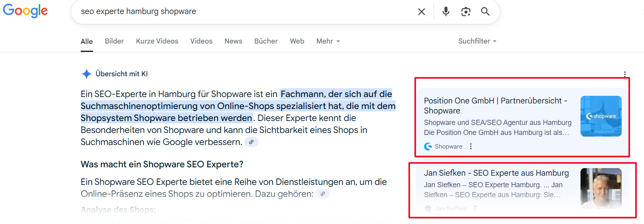The width and height of the screenshot is (644, 224).
Task: Open Jan Siefken SEO Experte result
Action: (x=496, y=173)
